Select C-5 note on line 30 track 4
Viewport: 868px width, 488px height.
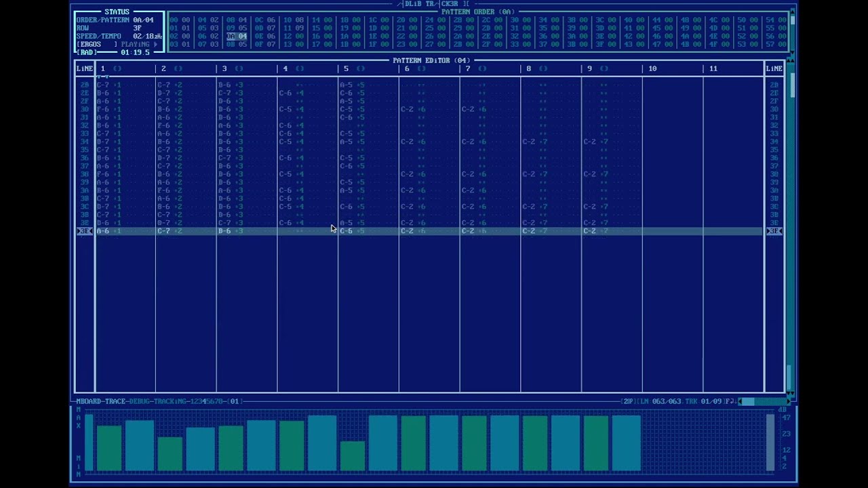pos(286,109)
